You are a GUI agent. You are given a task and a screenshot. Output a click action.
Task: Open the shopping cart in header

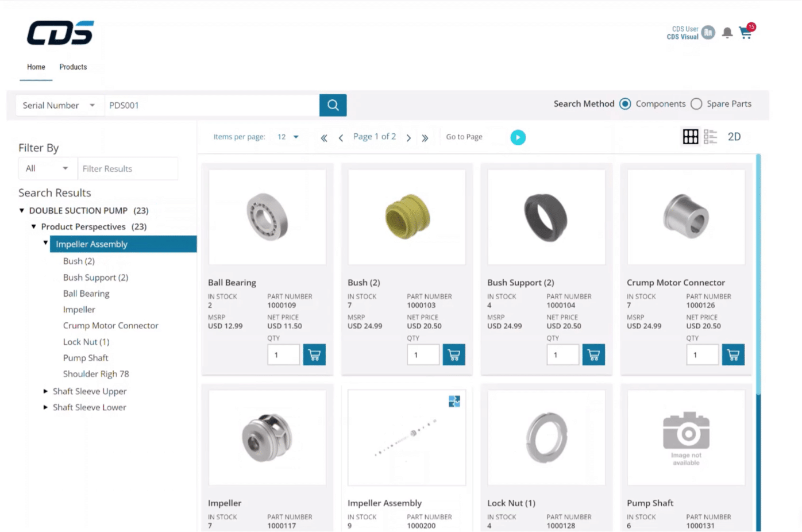click(x=746, y=33)
